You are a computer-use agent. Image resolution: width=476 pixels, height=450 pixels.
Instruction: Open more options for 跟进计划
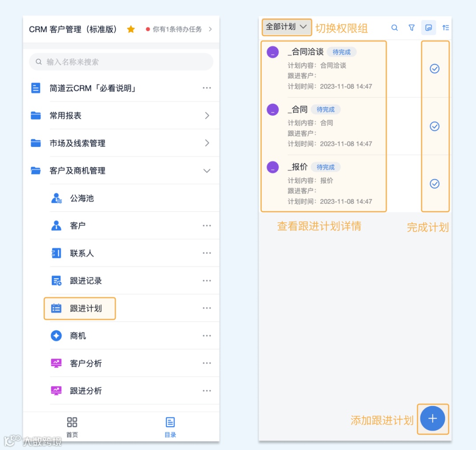click(207, 308)
